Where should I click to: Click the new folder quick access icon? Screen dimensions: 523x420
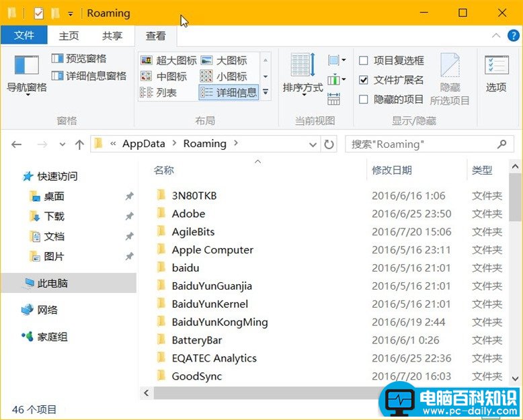[x=55, y=13]
